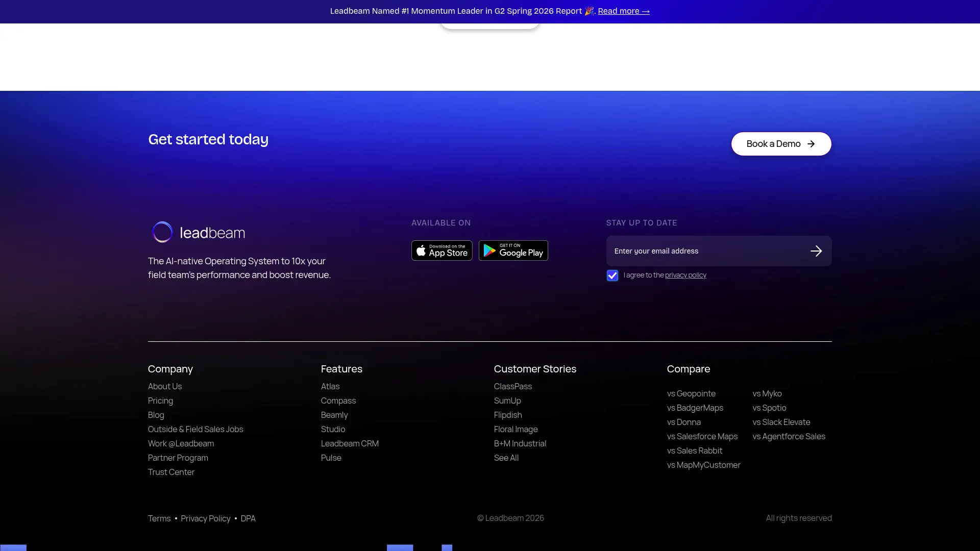Click the Compare column heading

coord(689,369)
